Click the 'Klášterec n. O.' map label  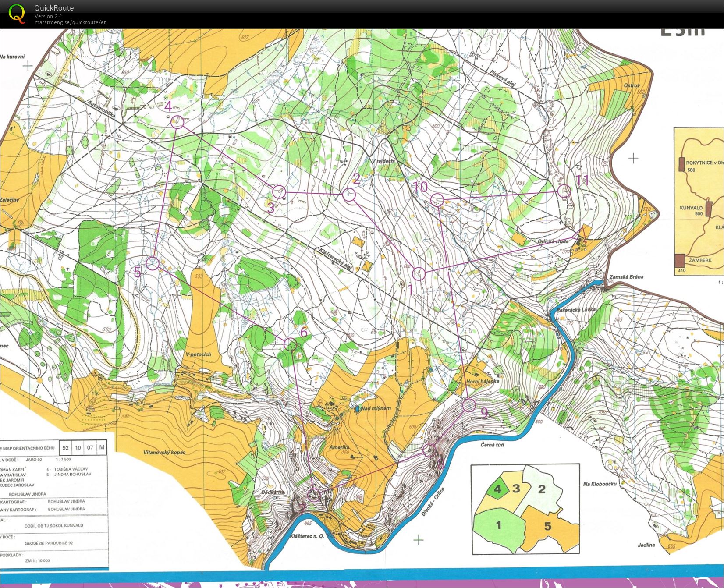(307, 536)
